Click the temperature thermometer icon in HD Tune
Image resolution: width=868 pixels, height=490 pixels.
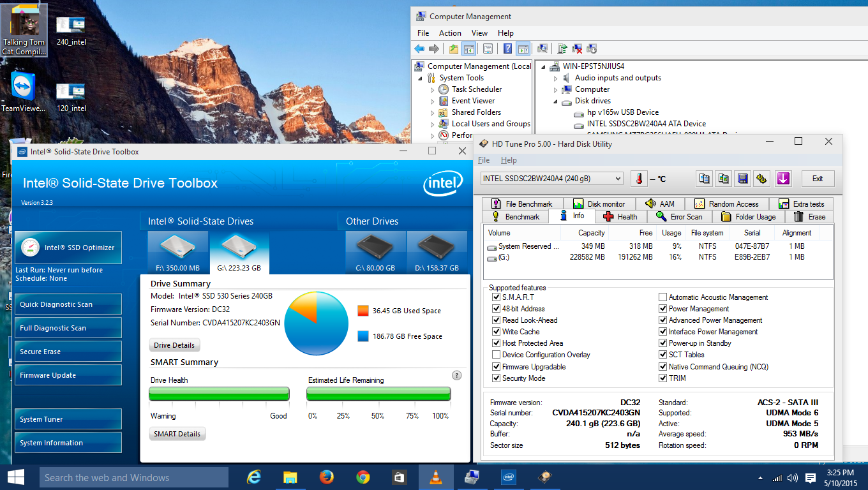pos(639,179)
